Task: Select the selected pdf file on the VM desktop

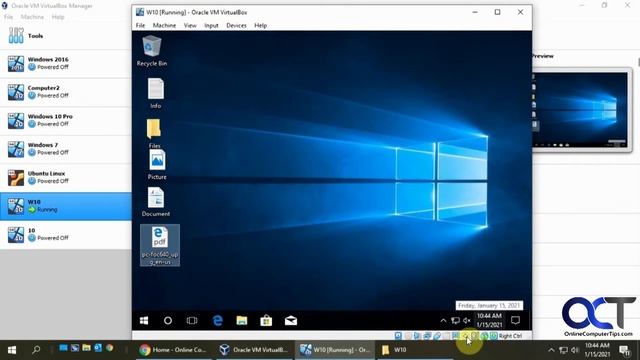Action: (x=160, y=245)
